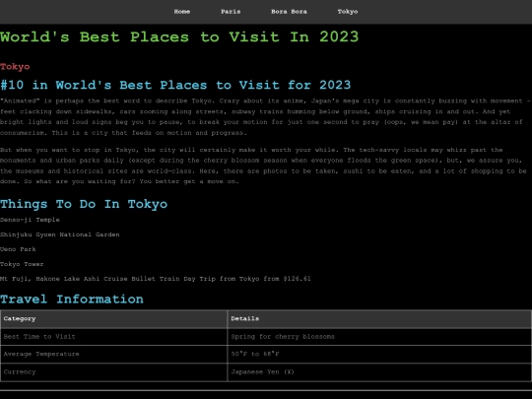This screenshot has height=399, width=532.
Task: Click the Average Temperature cell
Action: click(113, 355)
